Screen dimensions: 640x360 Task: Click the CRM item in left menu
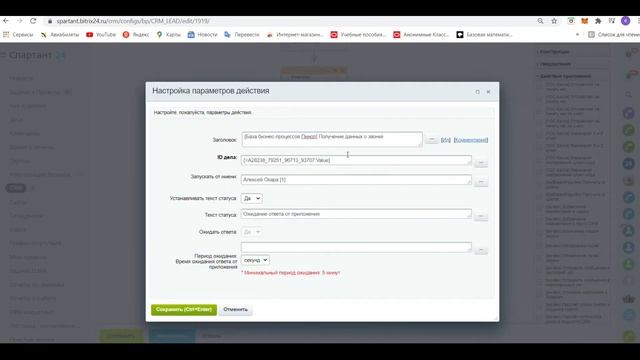click(x=16, y=188)
